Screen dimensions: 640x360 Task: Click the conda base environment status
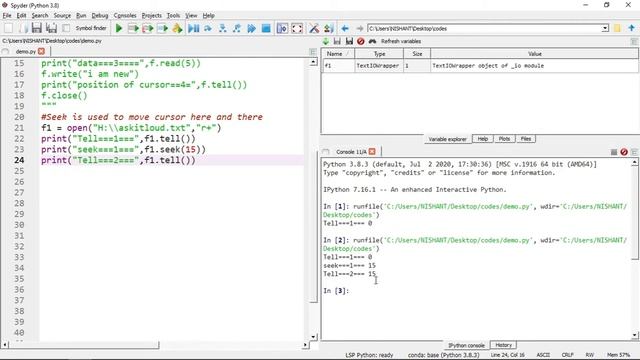pyautogui.click(x=444, y=355)
